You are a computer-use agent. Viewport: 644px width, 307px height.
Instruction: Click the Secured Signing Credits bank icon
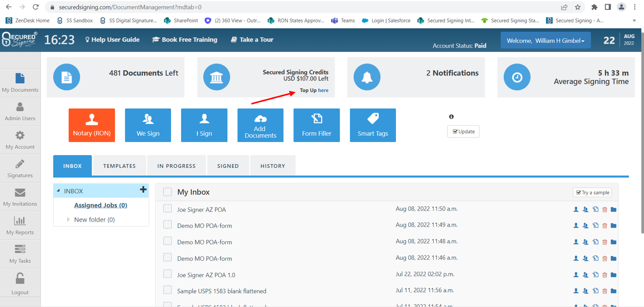coord(217,77)
